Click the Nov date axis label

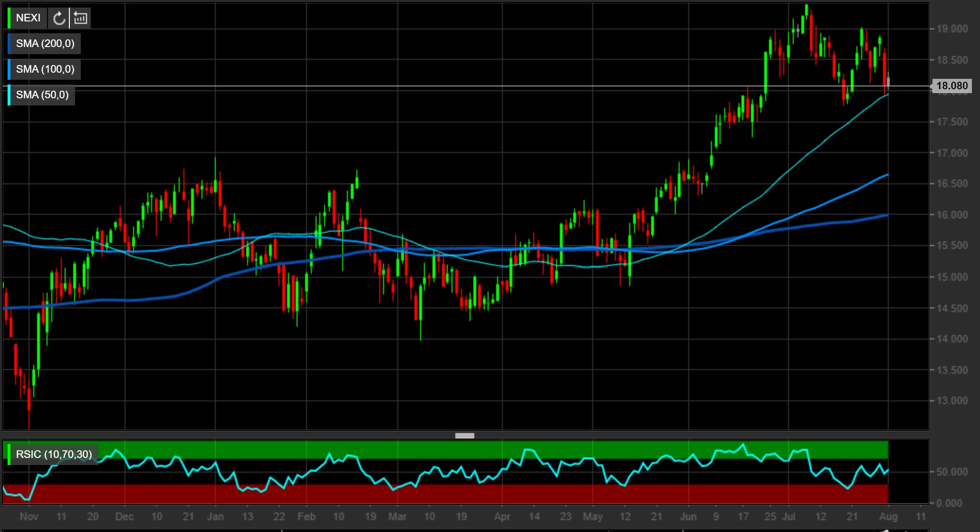(29, 516)
